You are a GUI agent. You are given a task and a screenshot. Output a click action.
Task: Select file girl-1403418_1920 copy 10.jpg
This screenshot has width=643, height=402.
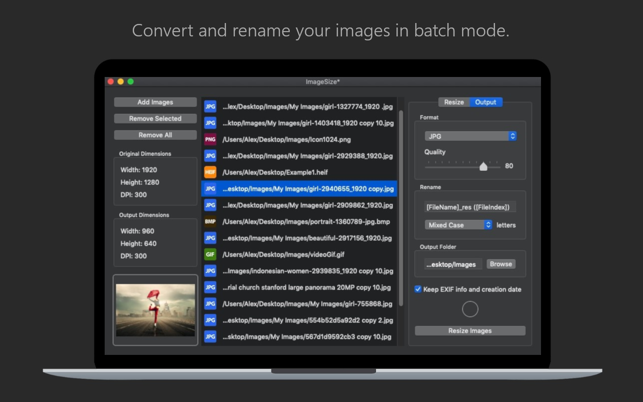[x=299, y=123]
